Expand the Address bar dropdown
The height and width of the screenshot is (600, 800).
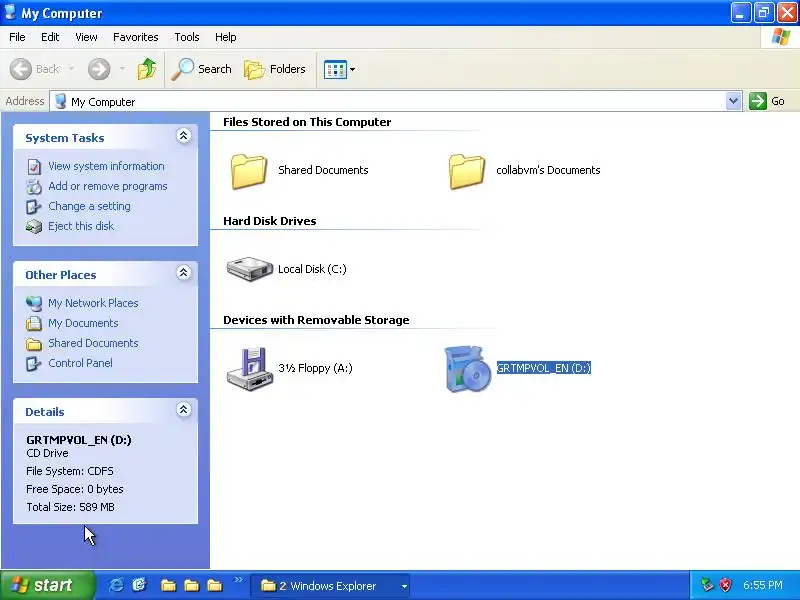click(733, 101)
